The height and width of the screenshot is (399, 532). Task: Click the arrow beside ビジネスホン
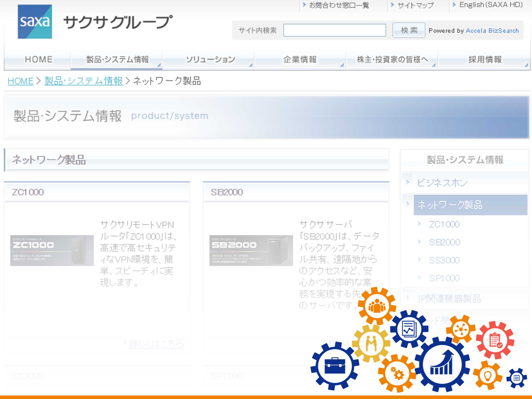point(408,182)
